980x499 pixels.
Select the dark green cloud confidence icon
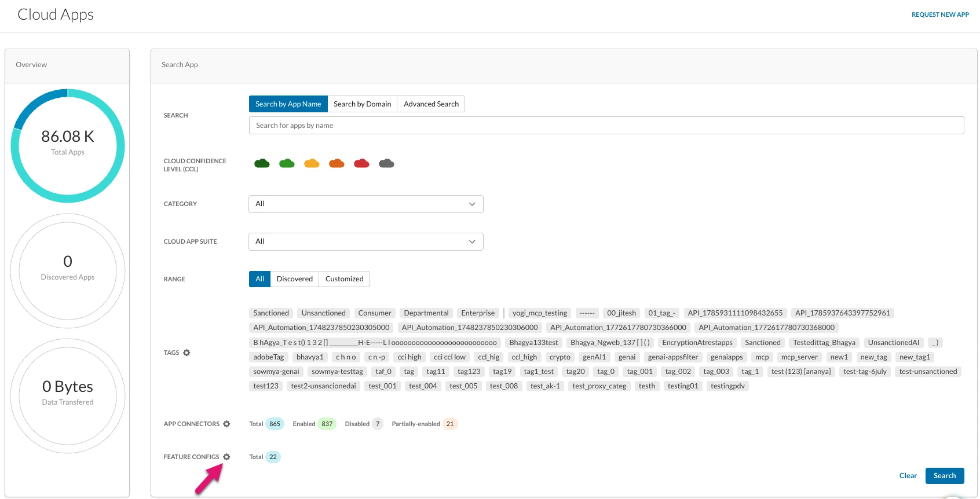(x=262, y=163)
